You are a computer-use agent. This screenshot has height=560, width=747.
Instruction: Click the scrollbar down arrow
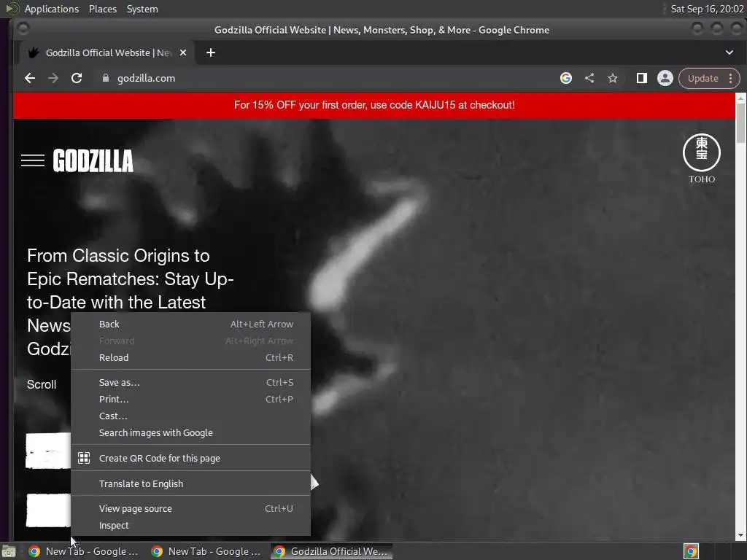tap(741, 536)
